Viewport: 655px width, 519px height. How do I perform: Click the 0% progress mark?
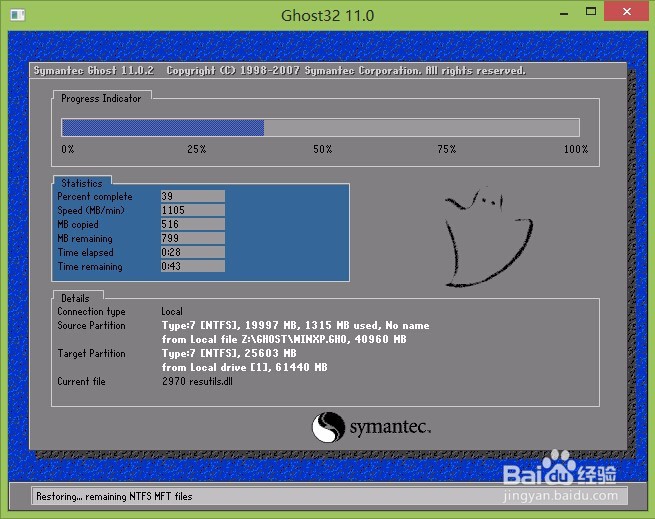click(x=68, y=149)
